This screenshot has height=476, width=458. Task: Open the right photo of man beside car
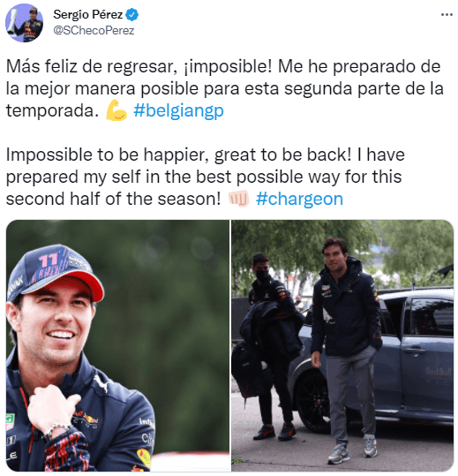point(342,345)
